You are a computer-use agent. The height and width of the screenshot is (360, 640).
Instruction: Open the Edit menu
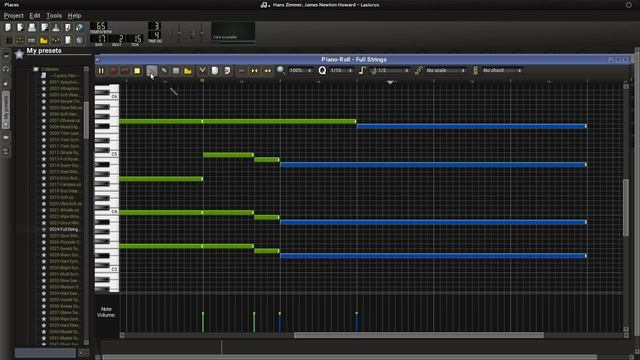(35, 16)
